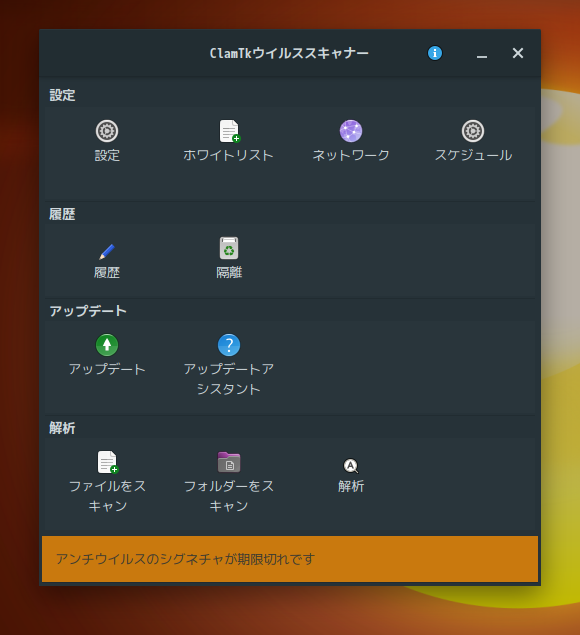
Task: Click the ネットワーク label
Action: tap(351, 155)
